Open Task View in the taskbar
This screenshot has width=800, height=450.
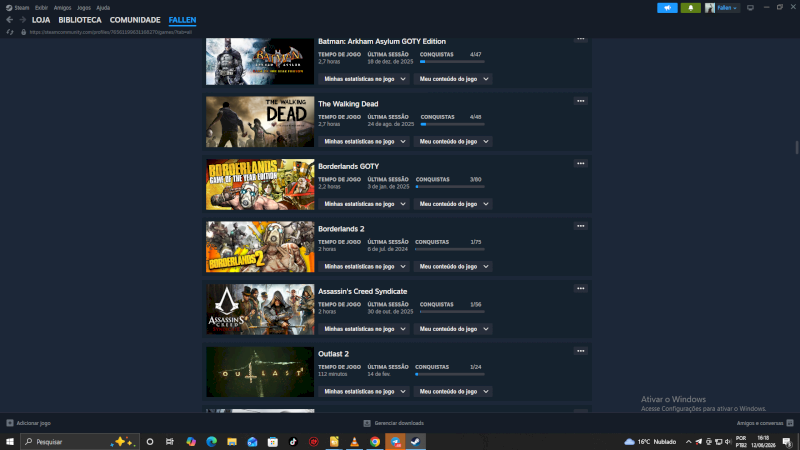click(x=170, y=442)
